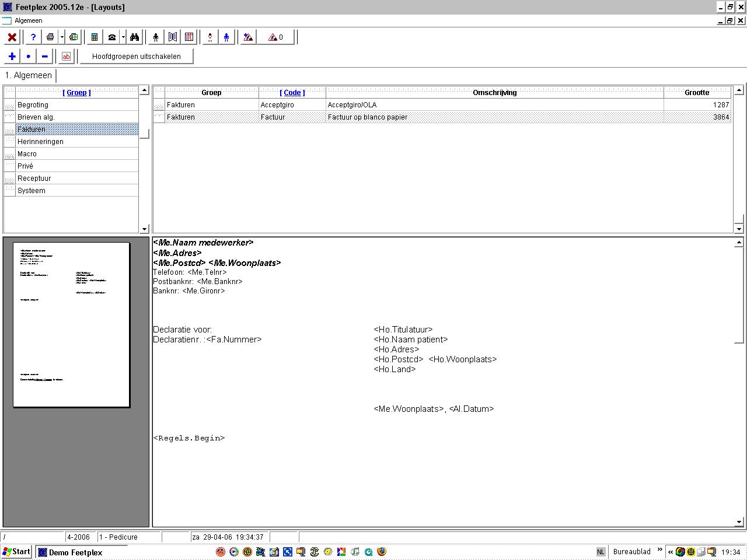The width and height of the screenshot is (747, 560).
Task: Click the red 'ab' text icon
Action: pyautogui.click(x=66, y=57)
